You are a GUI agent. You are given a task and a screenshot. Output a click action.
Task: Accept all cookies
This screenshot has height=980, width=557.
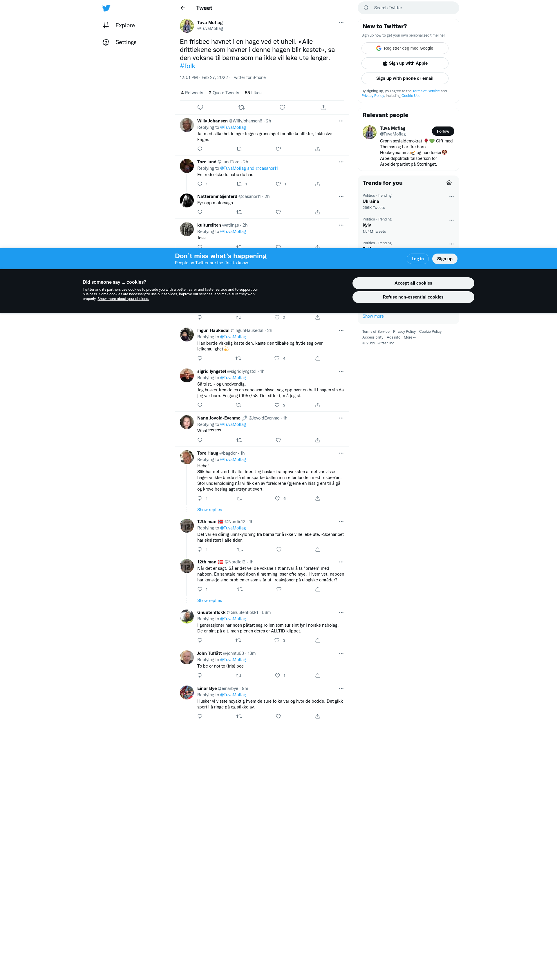[413, 283]
